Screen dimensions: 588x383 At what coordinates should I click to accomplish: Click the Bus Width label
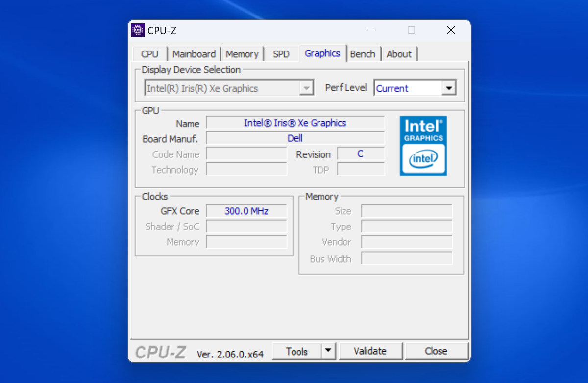tap(330, 259)
